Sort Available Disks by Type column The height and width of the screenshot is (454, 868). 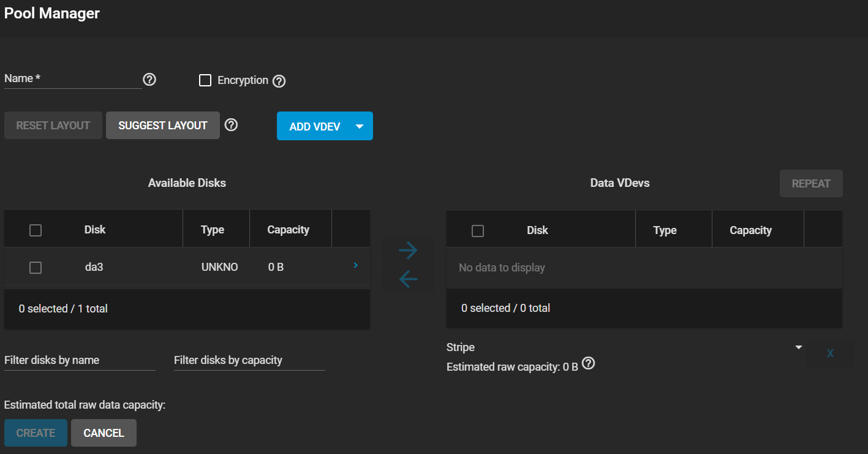click(x=213, y=230)
